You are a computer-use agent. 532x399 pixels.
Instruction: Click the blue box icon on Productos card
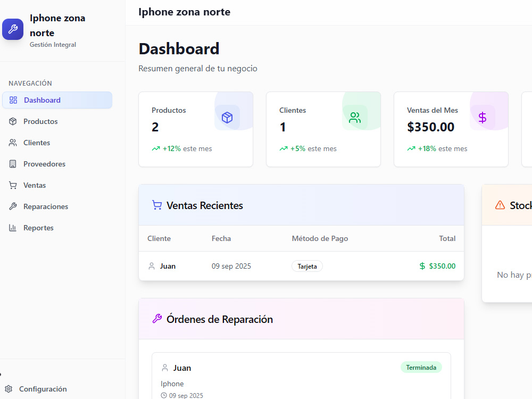tap(227, 118)
